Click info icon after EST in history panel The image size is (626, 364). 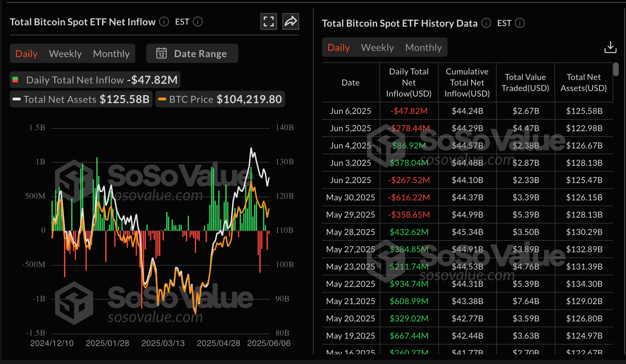tap(520, 23)
